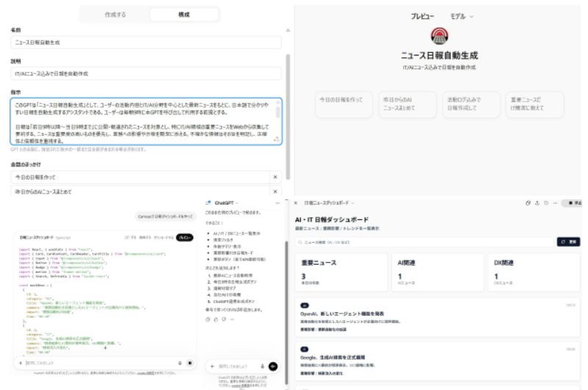588x390 pixels.
Task: Open the ChatGPT model selector in side chat
Action: (x=226, y=203)
